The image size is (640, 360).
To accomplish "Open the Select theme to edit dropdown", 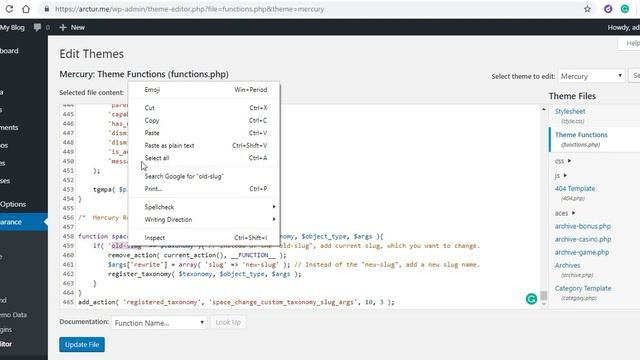I will [x=591, y=76].
